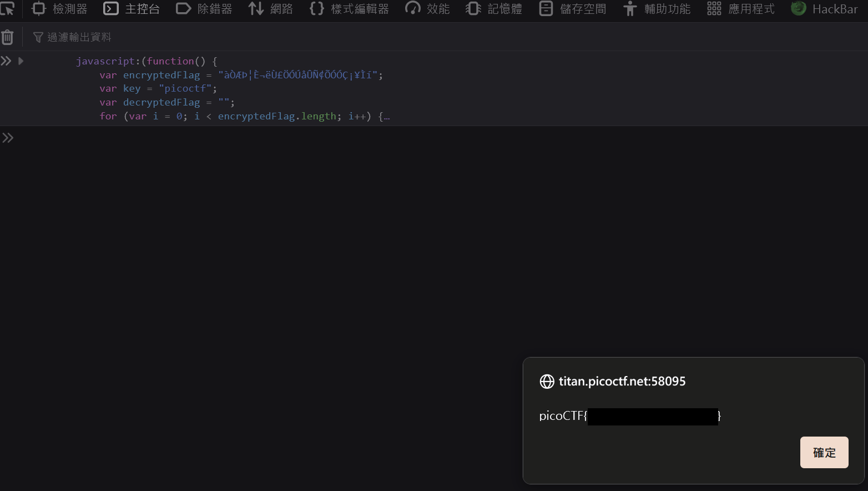Screen dimensions: 868x491
Task: Open the 樣式編輯器 Style Editor tab
Action: pyautogui.click(x=349, y=9)
